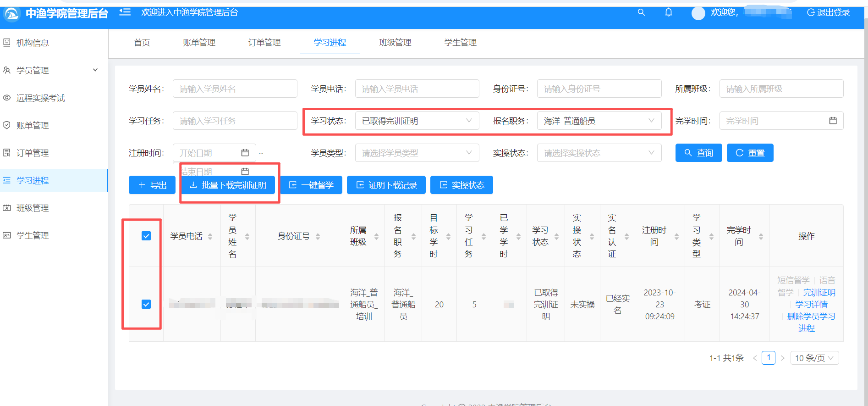
Task: Go to pagination page 1
Action: [769, 357]
